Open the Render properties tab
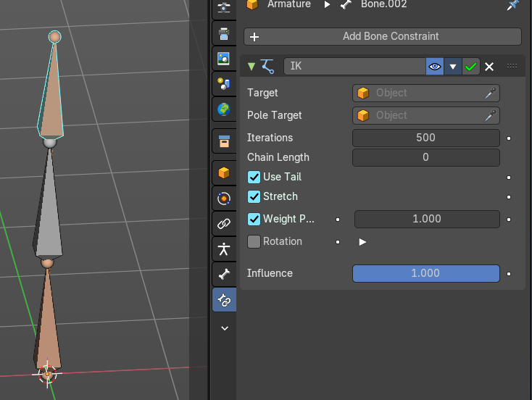 (x=224, y=7)
